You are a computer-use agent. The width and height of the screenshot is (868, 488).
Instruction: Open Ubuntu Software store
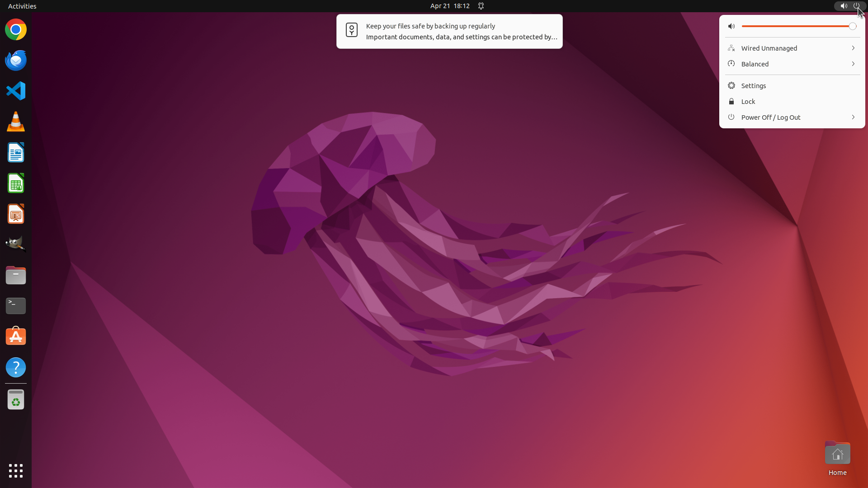tap(16, 337)
